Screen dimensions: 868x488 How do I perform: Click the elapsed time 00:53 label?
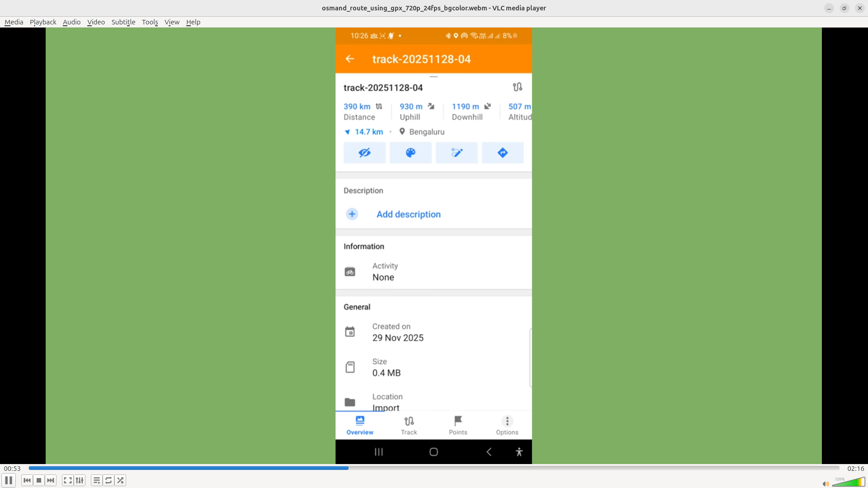point(12,469)
